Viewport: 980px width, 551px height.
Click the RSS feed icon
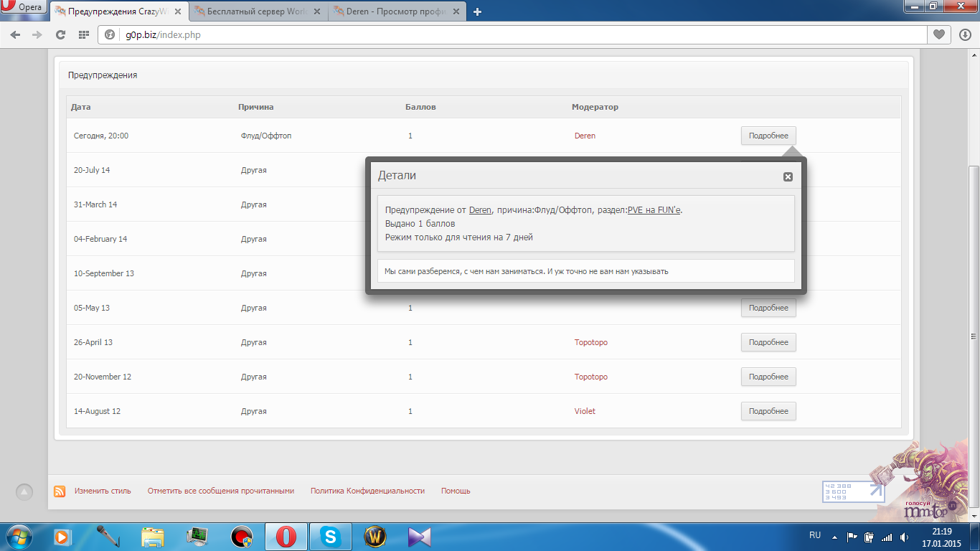tap(60, 491)
